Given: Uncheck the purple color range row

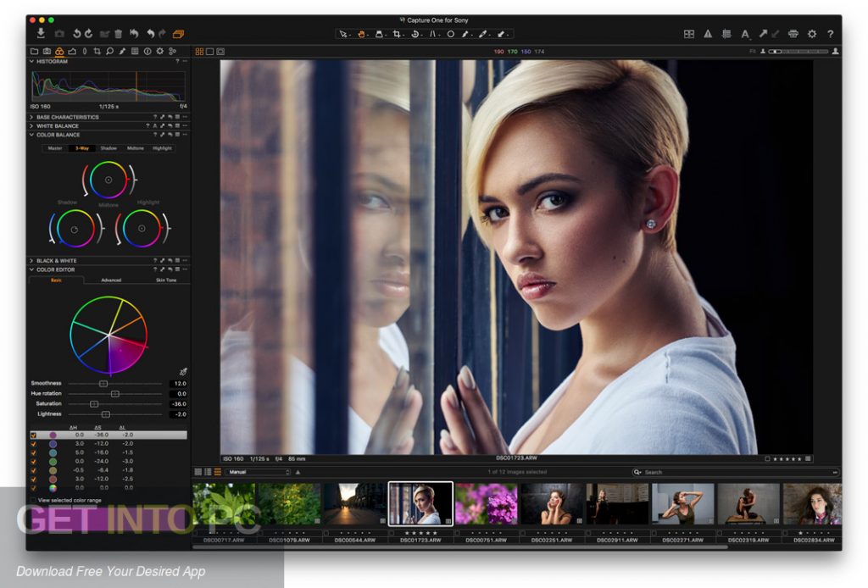Looking at the screenshot, I should (x=34, y=435).
